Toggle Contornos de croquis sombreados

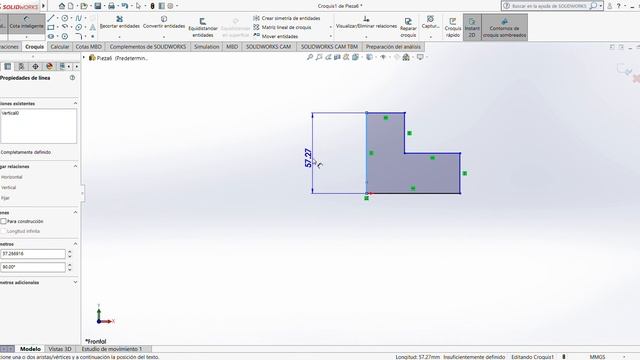(504, 27)
